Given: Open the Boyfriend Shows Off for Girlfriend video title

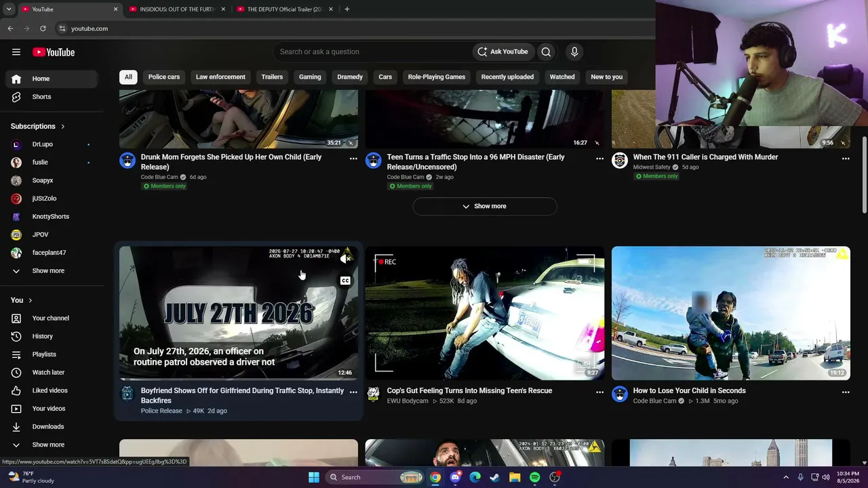Looking at the screenshot, I should tap(242, 395).
